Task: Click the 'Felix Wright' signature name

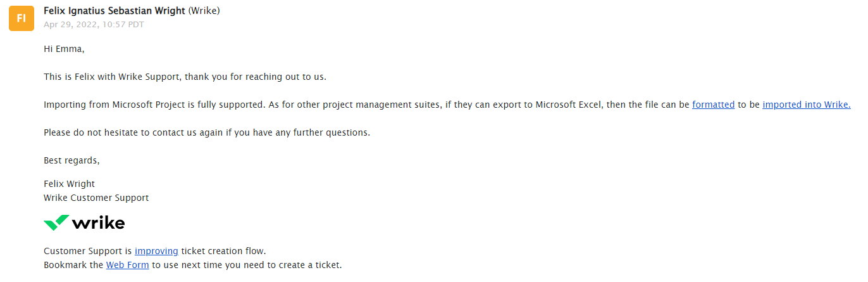Action: (x=69, y=184)
